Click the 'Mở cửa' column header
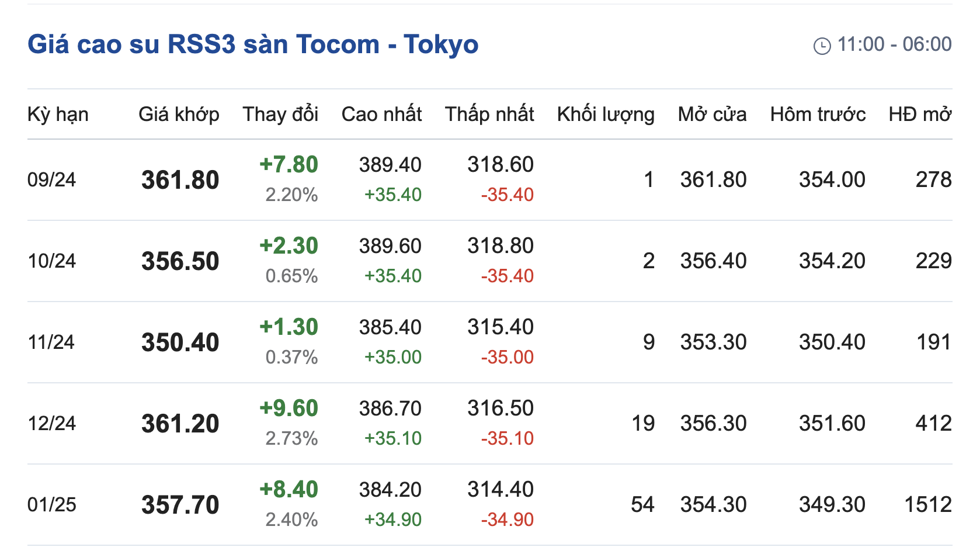Image resolution: width=980 pixels, height=547 pixels. pos(712,114)
